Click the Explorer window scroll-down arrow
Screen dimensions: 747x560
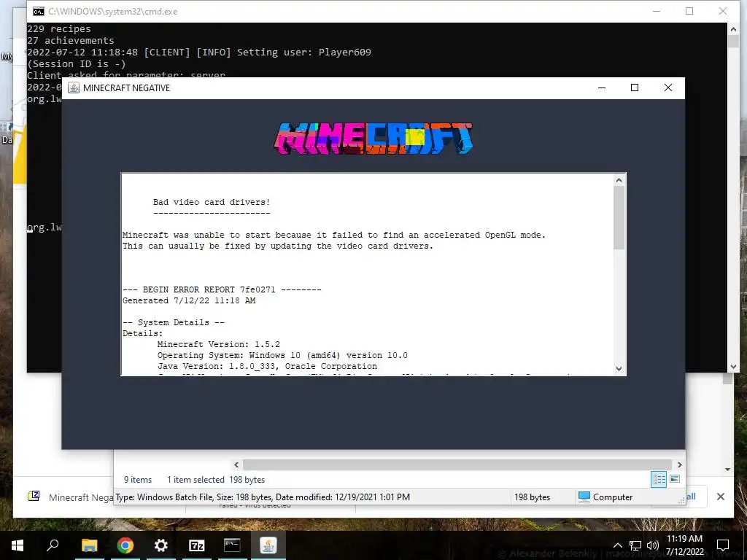(x=727, y=470)
